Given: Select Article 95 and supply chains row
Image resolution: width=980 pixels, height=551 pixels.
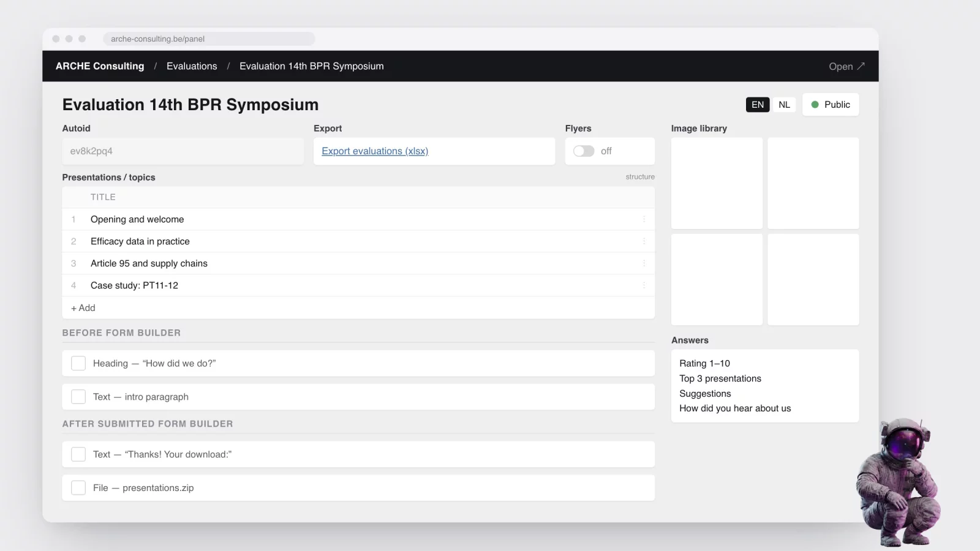Looking at the screenshot, I should 358,263.
